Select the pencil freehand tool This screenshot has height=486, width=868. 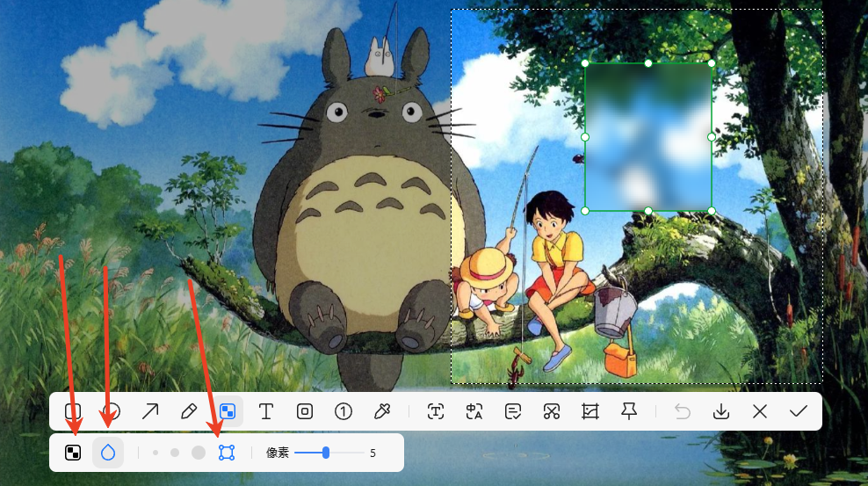pos(189,411)
